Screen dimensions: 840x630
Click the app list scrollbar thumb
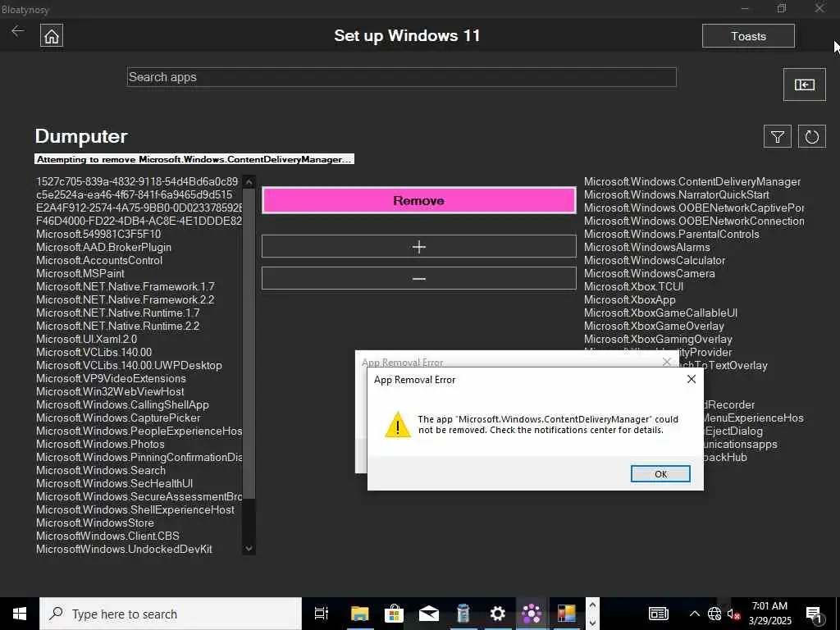pos(249,344)
